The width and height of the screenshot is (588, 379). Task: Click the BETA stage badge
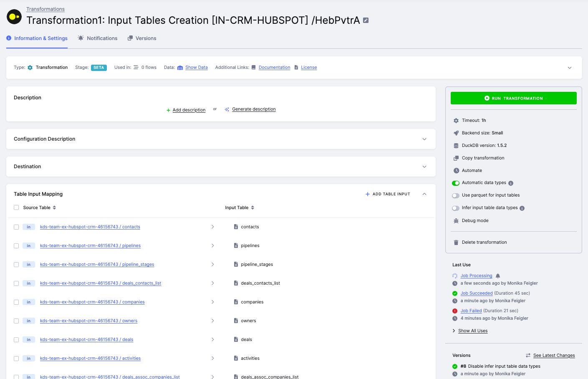coord(99,68)
